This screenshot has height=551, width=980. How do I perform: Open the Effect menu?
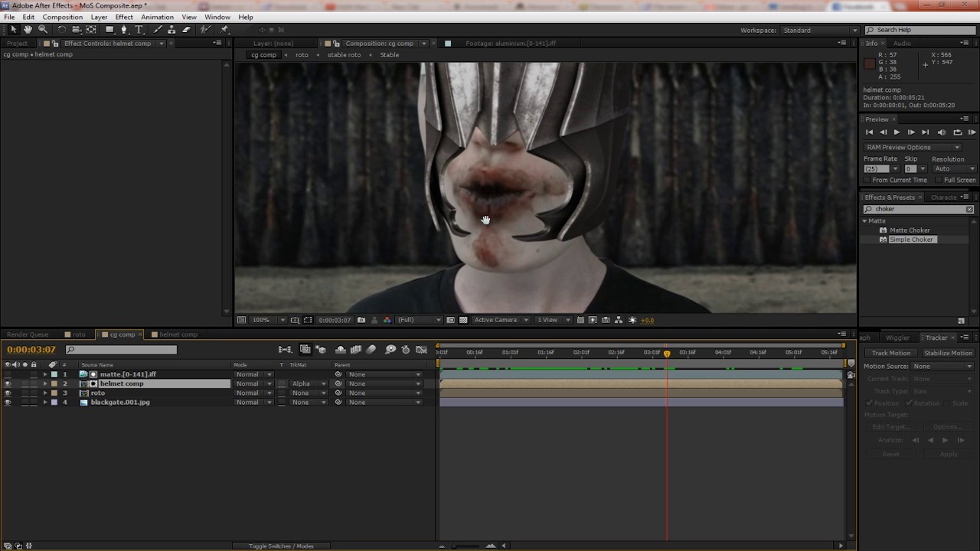(124, 17)
